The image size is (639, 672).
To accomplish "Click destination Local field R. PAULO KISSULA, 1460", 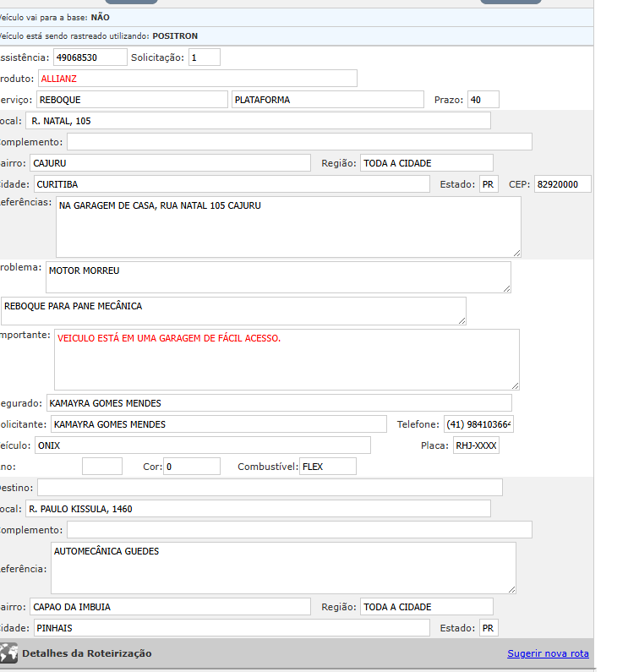I will point(258,508).
